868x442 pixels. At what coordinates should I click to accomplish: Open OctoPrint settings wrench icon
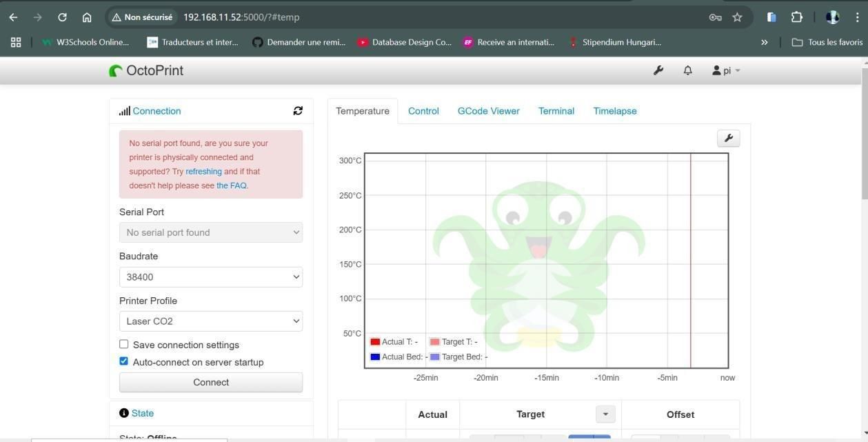point(658,70)
